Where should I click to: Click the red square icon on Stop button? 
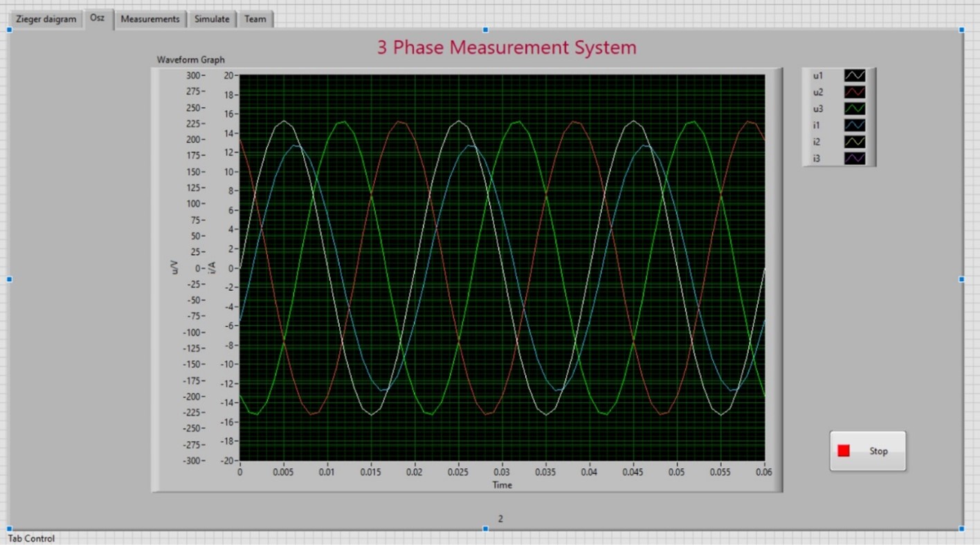844,450
